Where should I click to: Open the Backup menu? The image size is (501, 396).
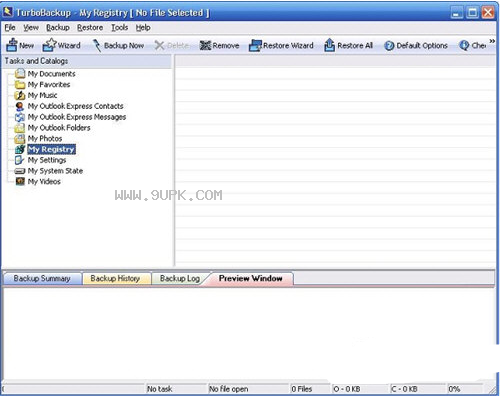(x=58, y=28)
